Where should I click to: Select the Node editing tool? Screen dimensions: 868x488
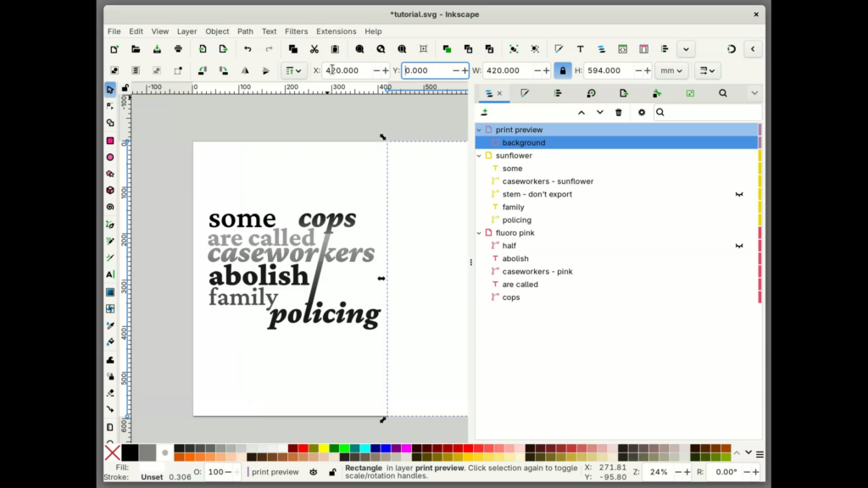[x=111, y=104]
